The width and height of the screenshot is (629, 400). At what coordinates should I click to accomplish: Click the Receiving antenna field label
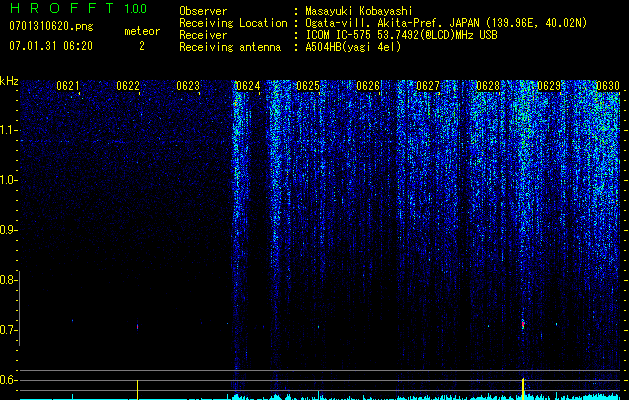tap(230, 47)
